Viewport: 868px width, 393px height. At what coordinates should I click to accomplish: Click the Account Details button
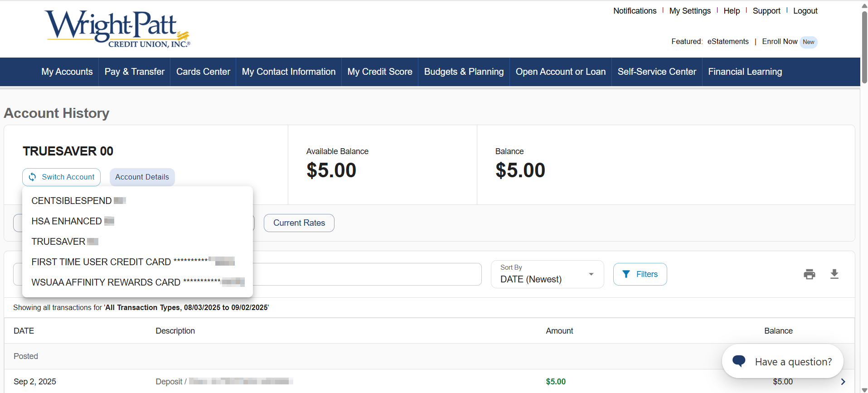tap(142, 177)
